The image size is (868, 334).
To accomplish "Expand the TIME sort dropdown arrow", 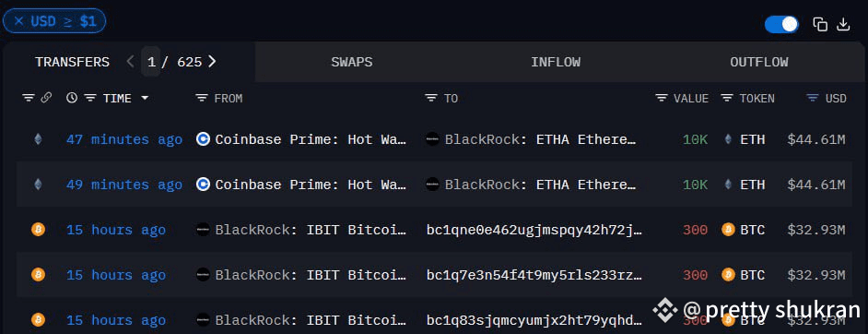I will (145, 98).
